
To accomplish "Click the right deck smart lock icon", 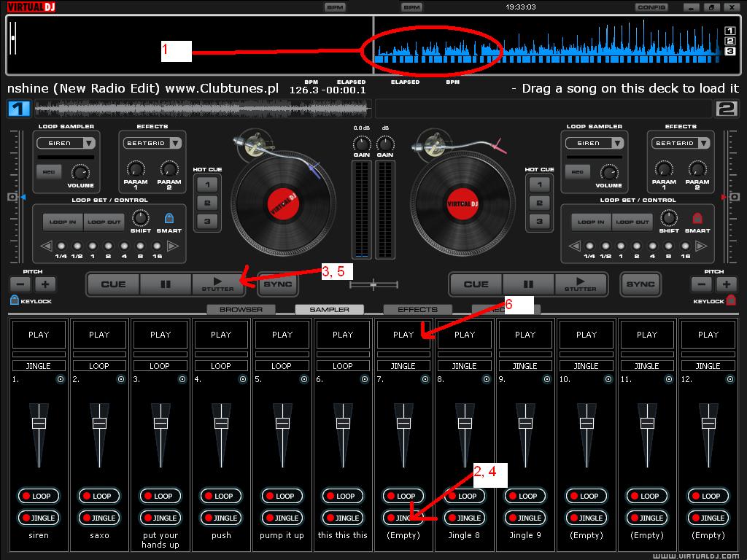I will (697, 218).
